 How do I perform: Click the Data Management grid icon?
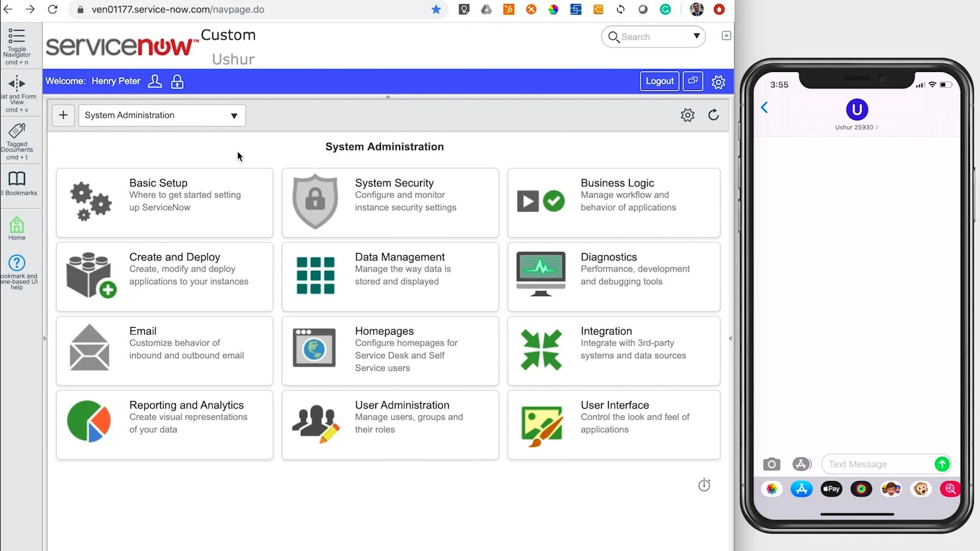click(x=315, y=275)
